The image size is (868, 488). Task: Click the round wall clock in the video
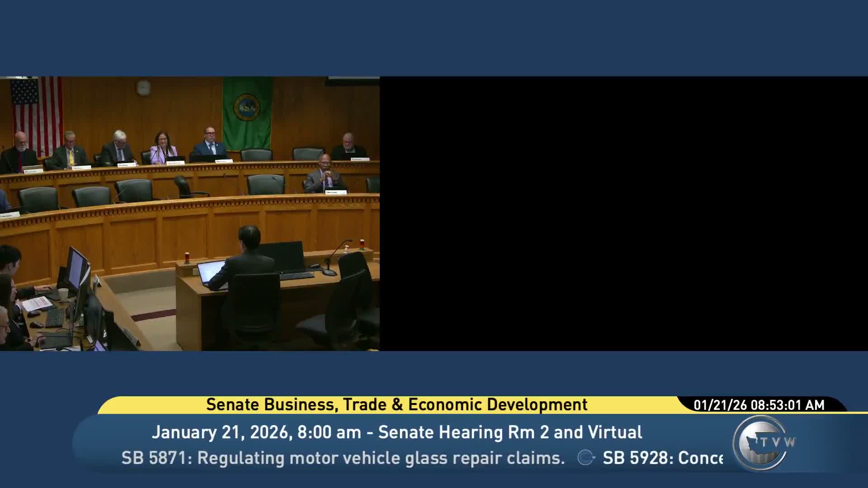point(143,87)
